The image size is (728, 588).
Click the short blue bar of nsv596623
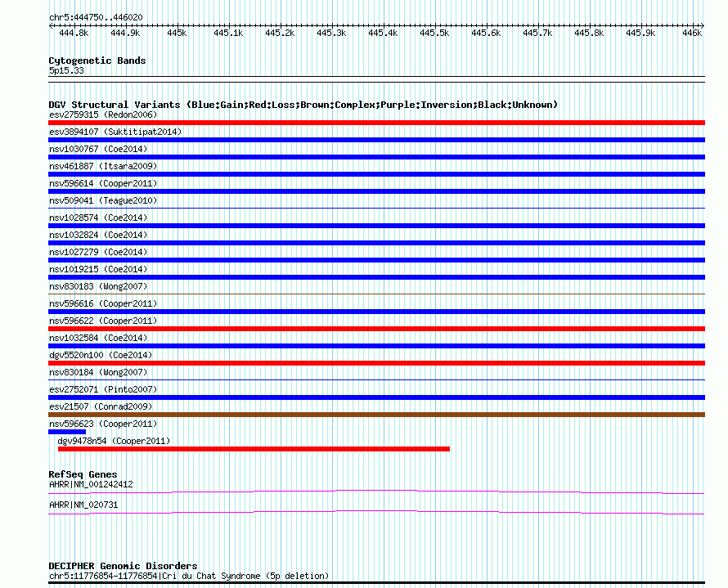[67, 432]
